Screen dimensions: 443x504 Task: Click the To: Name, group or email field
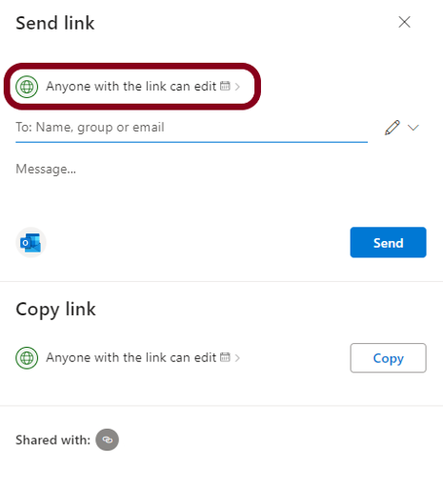pos(191,128)
